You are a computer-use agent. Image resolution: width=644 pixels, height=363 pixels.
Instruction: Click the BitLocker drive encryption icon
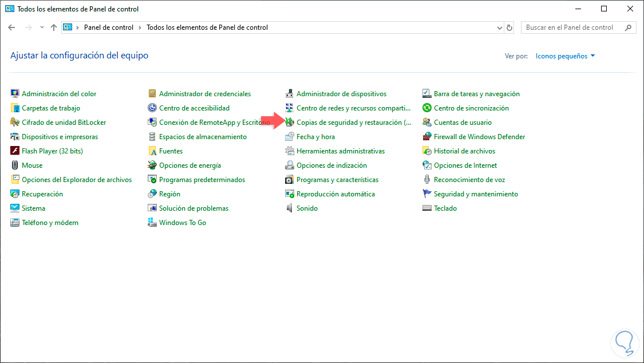pyautogui.click(x=15, y=123)
